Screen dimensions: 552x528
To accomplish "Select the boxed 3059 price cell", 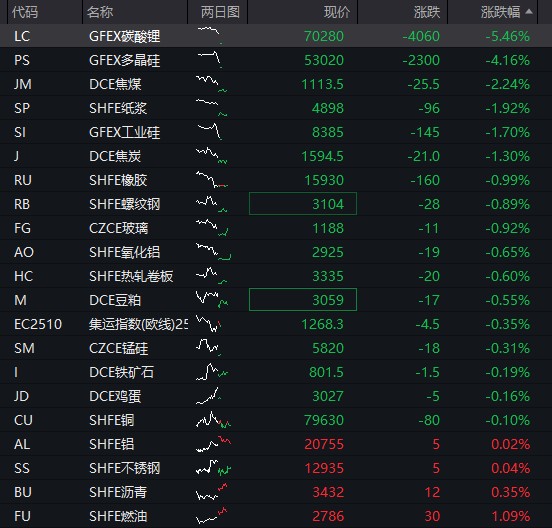I will point(303,300).
